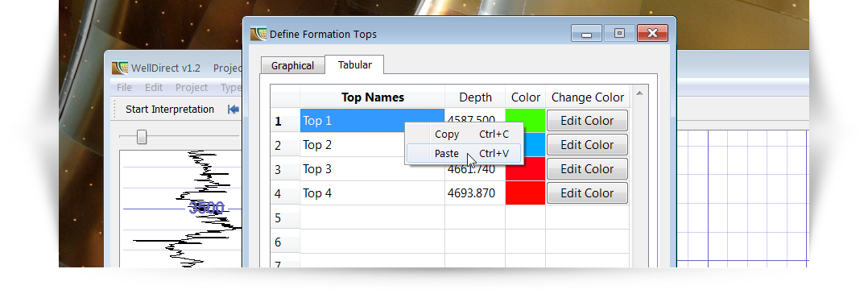Click the Top Names column header
This screenshot has height=298, width=868.
pyautogui.click(x=372, y=97)
